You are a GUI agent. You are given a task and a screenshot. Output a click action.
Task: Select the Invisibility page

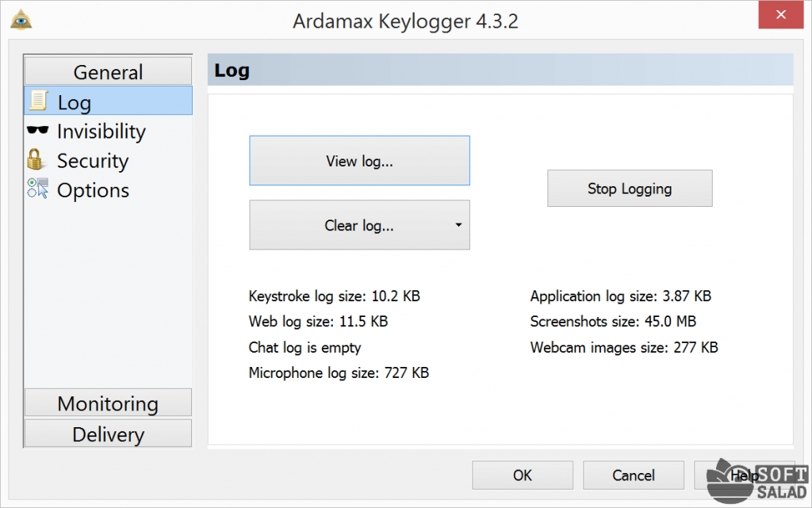[x=101, y=132]
